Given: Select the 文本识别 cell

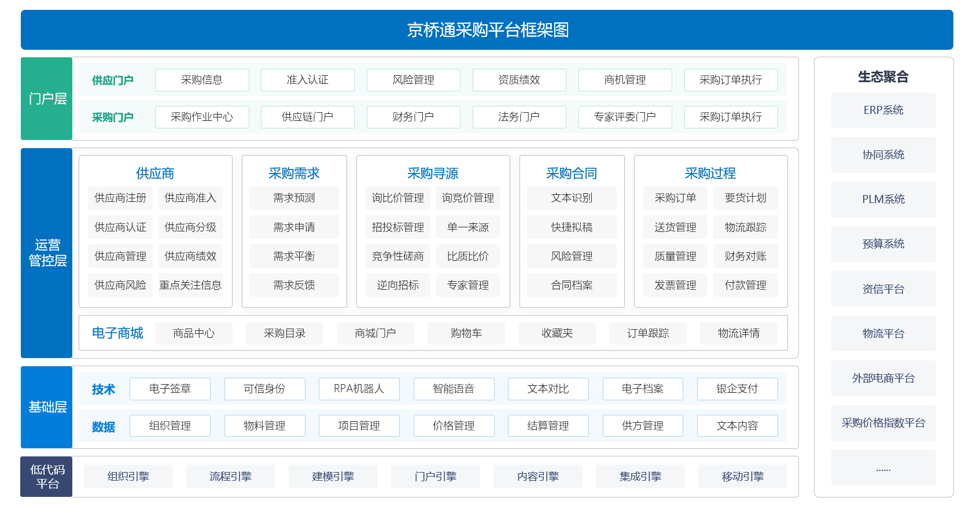Looking at the screenshot, I should point(572,198).
